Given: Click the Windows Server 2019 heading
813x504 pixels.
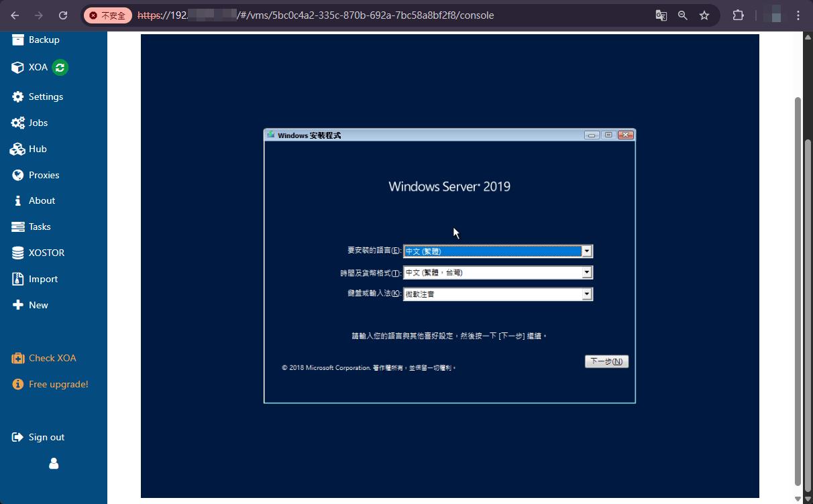Looking at the screenshot, I should [449, 186].
